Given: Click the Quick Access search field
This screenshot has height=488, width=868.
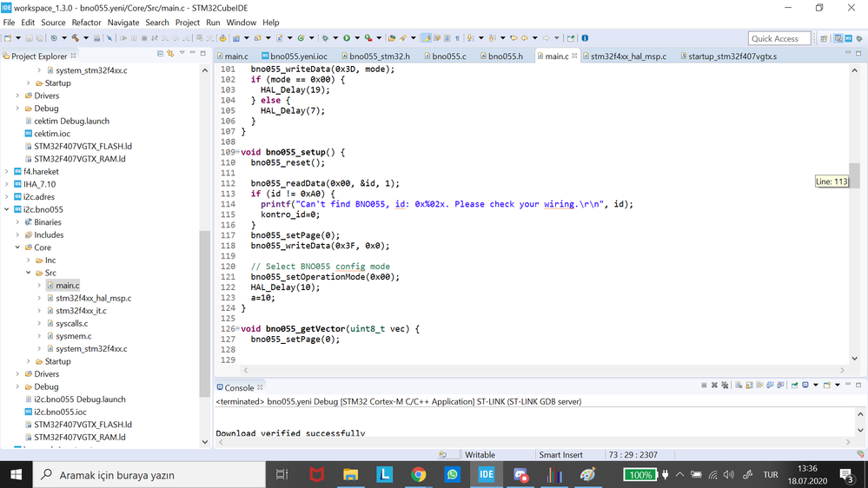Looking at the screenshot, I should (x=779, y=39).
